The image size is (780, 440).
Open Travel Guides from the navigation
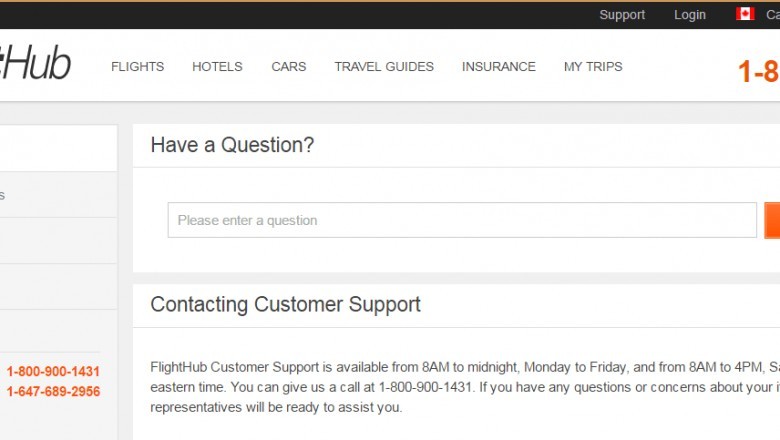point(384,67)
